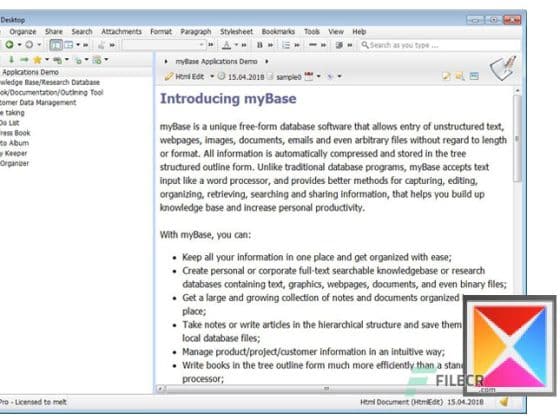Select Book/Documentation/Outlining Tool tree item
Viewport: 560px width, 420px height.
pyautogui.click(x=51, y=92)
